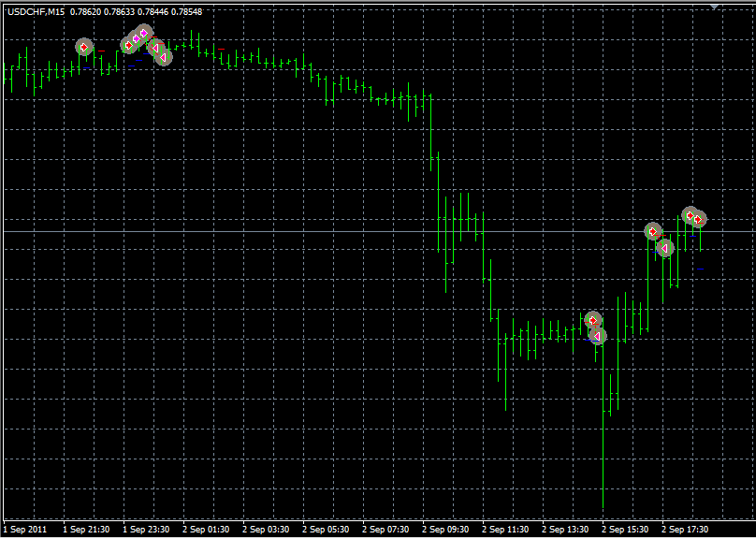Click the chart shift triangle at top edge
Viewport: 756px width, 539px height.
click(x=714, y=7)
